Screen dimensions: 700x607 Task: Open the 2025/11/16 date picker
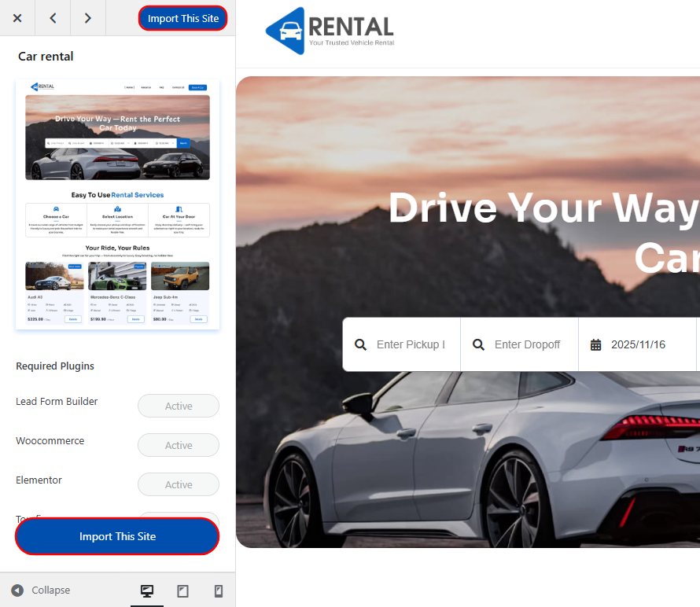click(x=637, y=344)
